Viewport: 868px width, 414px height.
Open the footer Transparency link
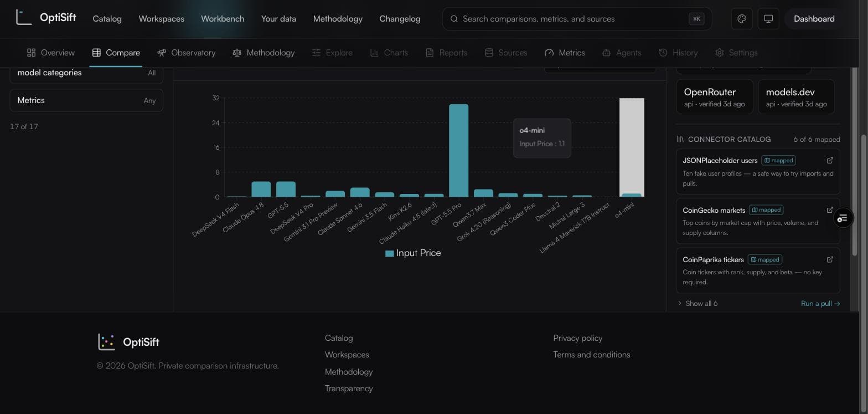click(349, 389)
